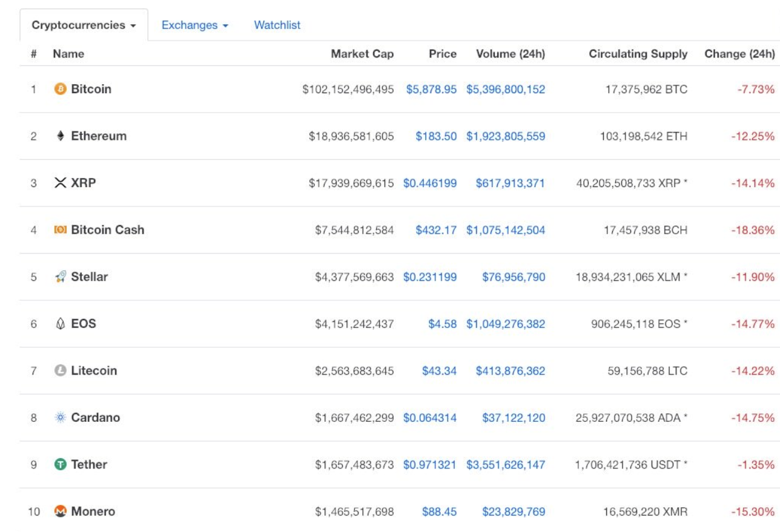780x532 pixels.
Task: Select Tether market cap $1,657,483,673
Action: tap(354, 465)
